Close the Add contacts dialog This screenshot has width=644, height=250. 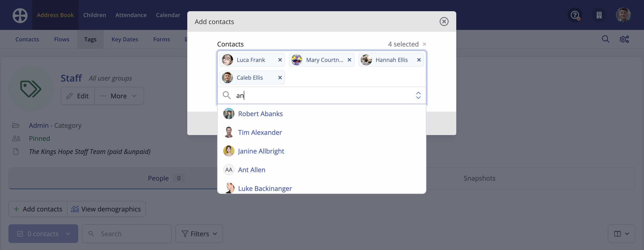pos(444,21)
